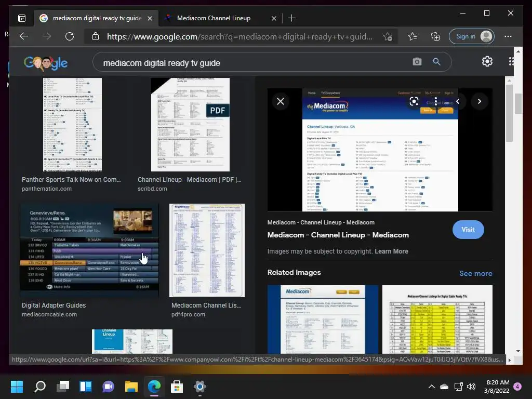Go back to the previous page
This screenshot has width=532, height=399.
click(24, 36)
